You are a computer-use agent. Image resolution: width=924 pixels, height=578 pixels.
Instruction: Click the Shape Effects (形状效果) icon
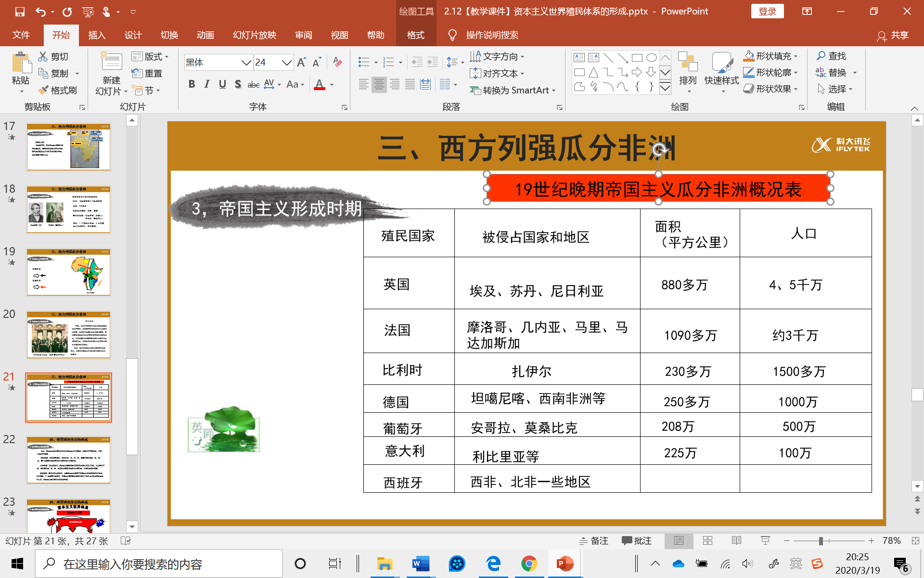[768, 89]
